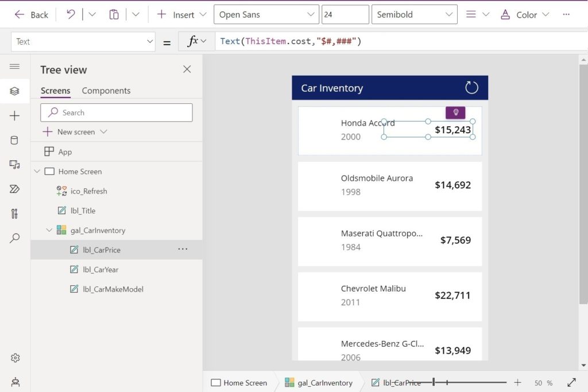Open the Media icon in left rail
588x392 pixels.
pyautogui.click(x=15, y=165)
